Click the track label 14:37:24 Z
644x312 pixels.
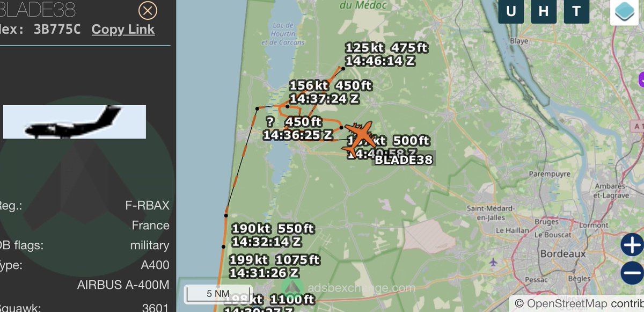[325, 99]
